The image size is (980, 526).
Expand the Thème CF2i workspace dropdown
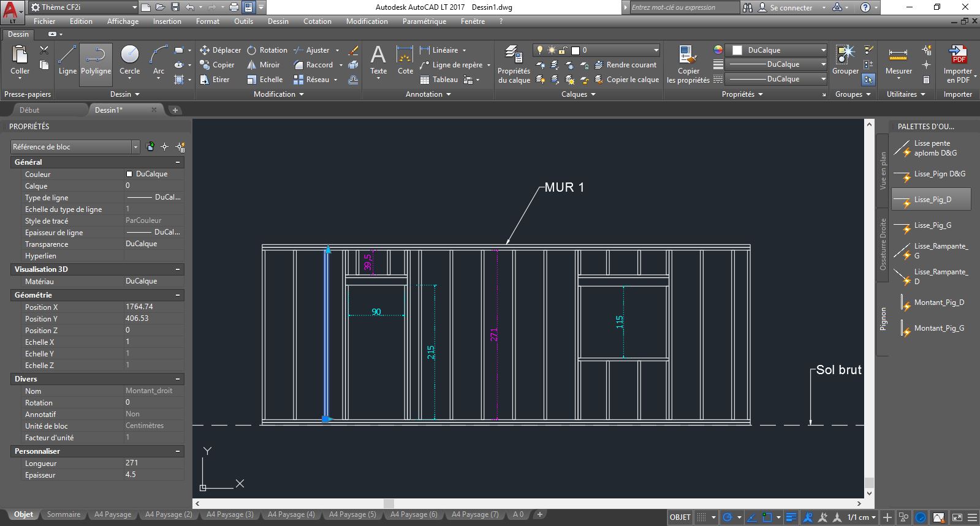tap(134, 7)
